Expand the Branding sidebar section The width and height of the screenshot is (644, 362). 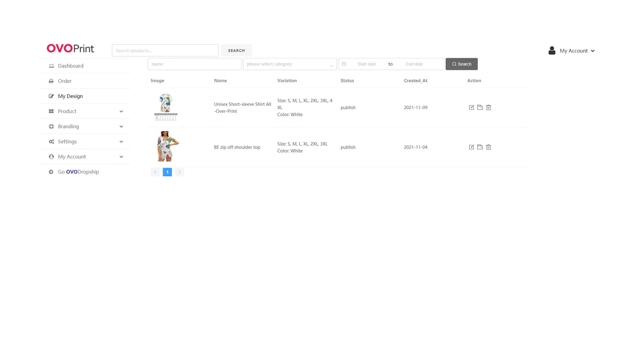[x=85, y=126]
